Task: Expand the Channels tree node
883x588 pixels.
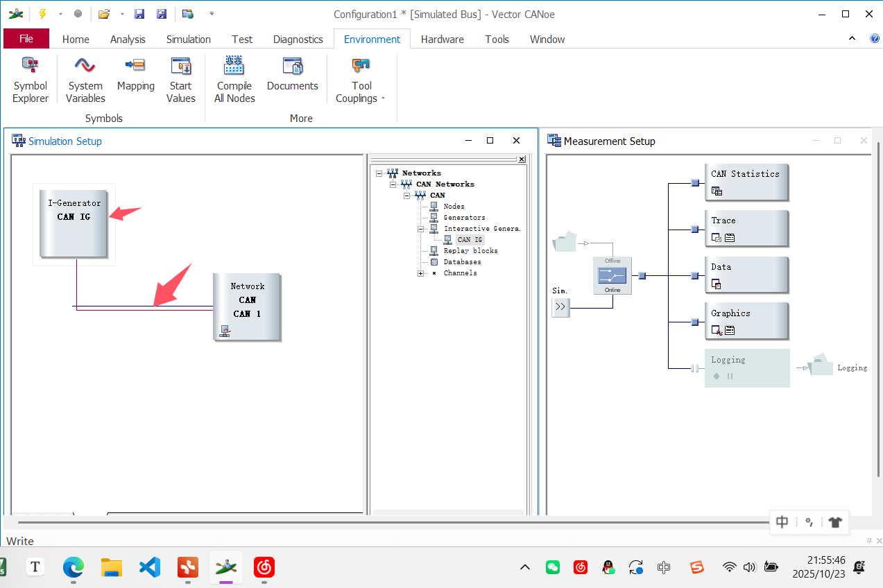Action: coord(420,273)
